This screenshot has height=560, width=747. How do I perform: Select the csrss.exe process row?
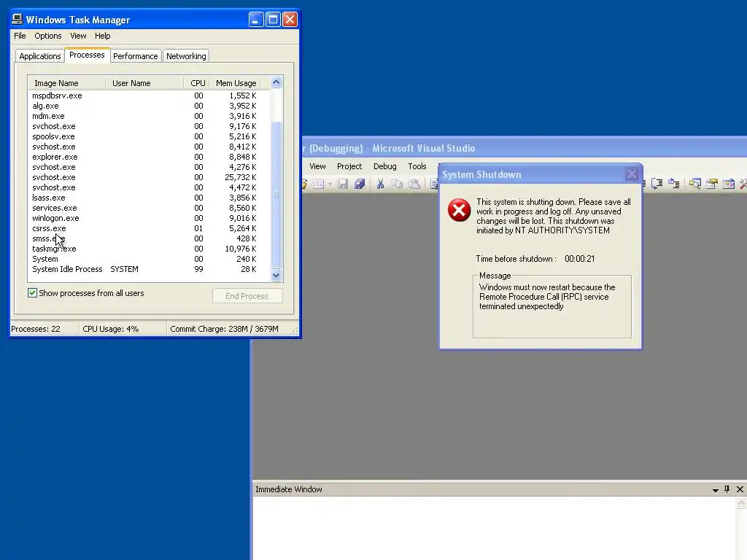click(149, 228)
